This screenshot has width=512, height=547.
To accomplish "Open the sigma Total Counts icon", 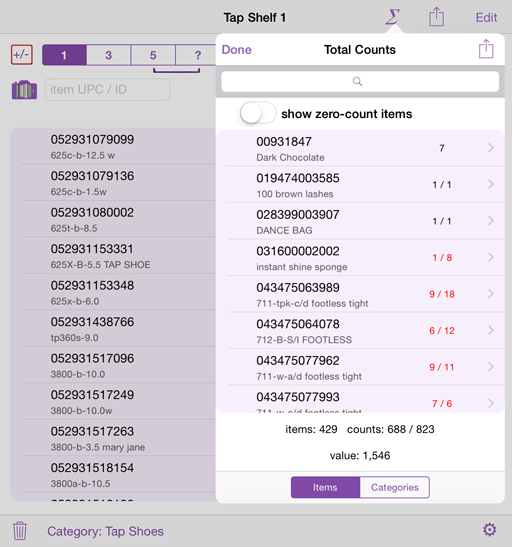I will (x=392, y=17).
